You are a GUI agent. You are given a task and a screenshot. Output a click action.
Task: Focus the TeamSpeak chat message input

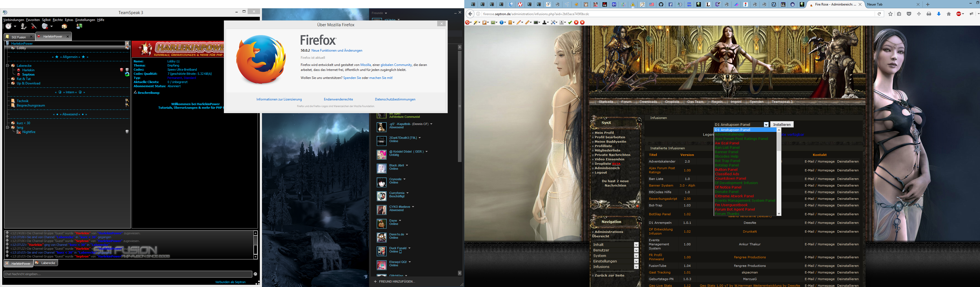tap(128, 274)
